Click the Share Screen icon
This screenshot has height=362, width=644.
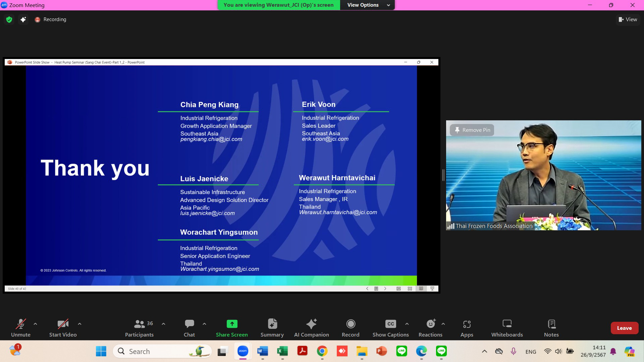(232, 324)
